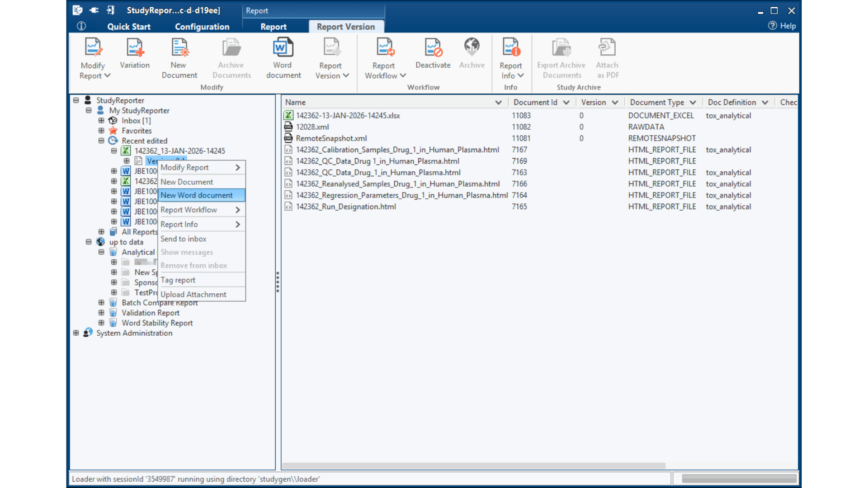The image size is (868, 488).
Task: Switch to the Configuration tab
Action: [x=202, y=27]
